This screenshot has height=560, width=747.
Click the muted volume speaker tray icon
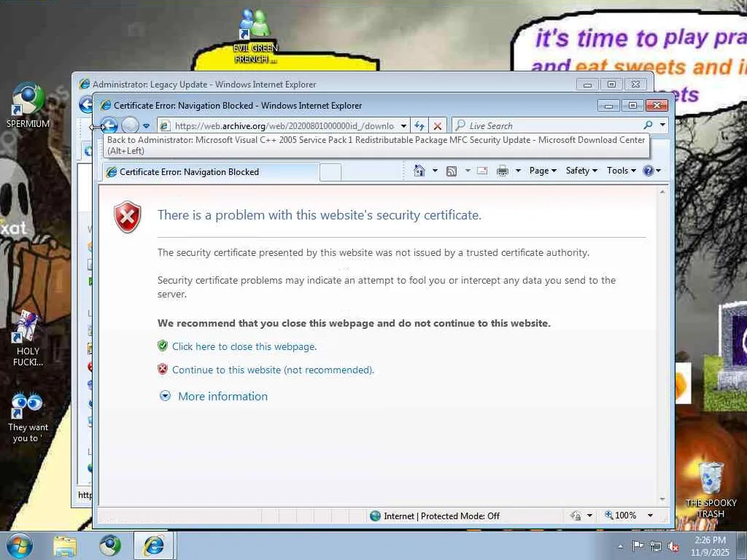coord(673,547)
